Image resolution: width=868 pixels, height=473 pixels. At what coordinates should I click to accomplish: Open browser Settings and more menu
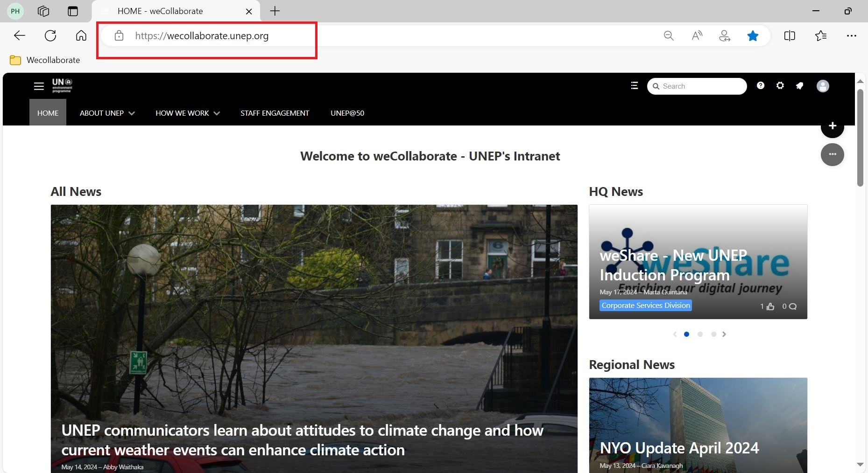[852, 35]
